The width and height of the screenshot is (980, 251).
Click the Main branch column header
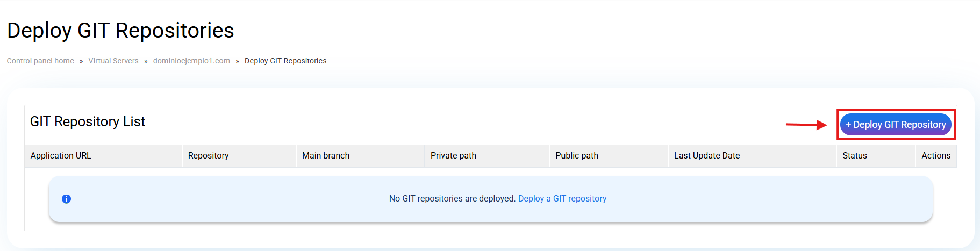coord(326,156)
